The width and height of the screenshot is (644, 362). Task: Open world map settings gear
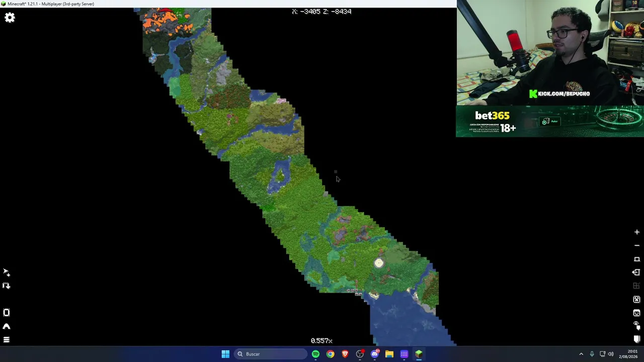pyautogui.click(x=10, y=18)
